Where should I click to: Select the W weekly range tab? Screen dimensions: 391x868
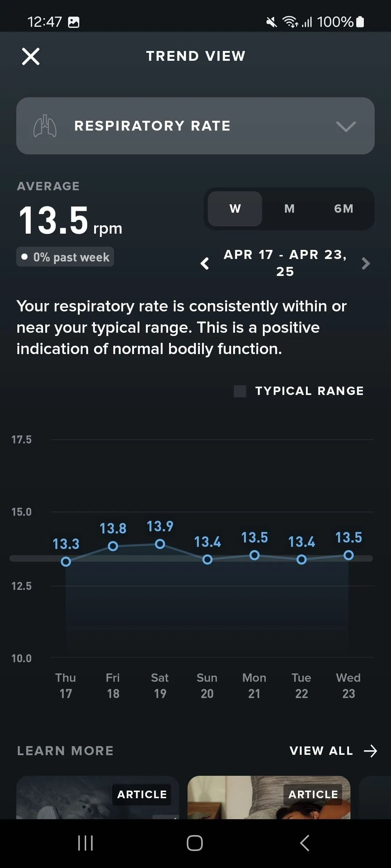pos(235,209)
